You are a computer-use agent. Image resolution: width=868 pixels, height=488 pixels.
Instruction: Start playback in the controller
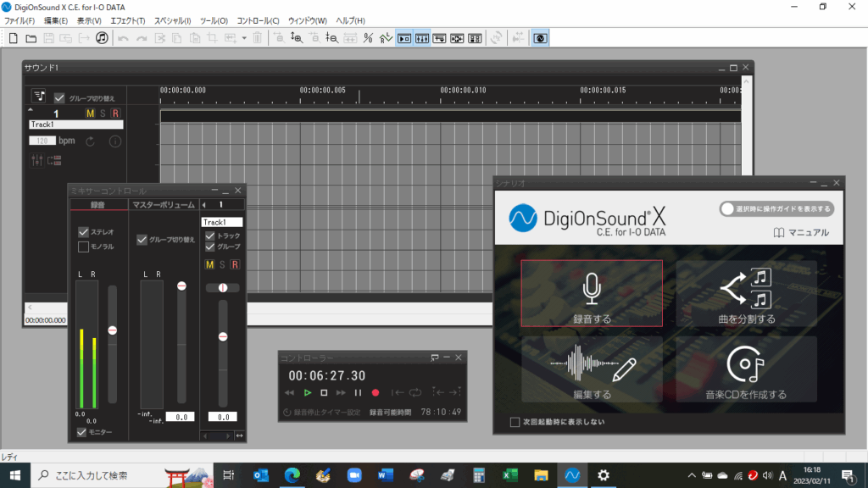click(307, 393)
